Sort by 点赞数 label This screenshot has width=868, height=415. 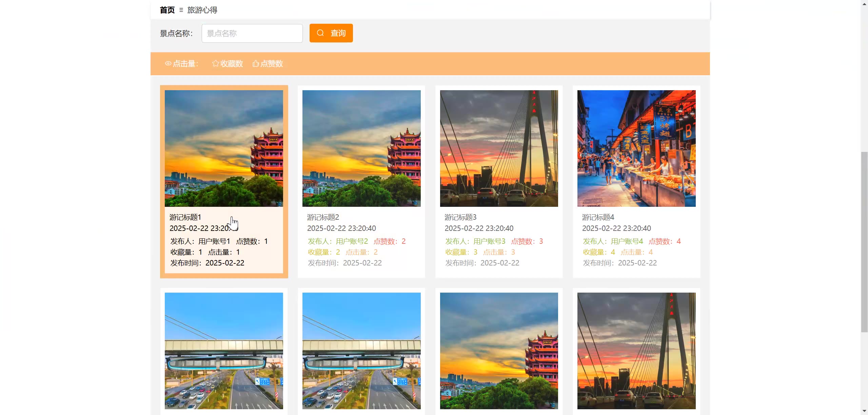272,63
